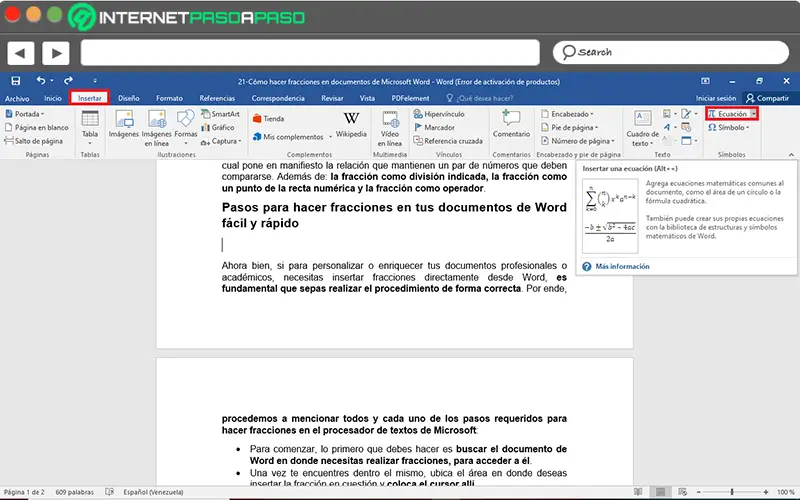Open the Archivo tab
This screenshot has height=500, width=800.
point(17,98)
